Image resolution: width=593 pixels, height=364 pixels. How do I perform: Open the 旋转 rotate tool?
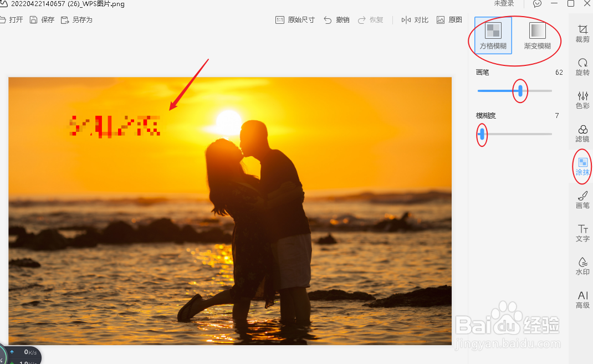click(582, 67)
